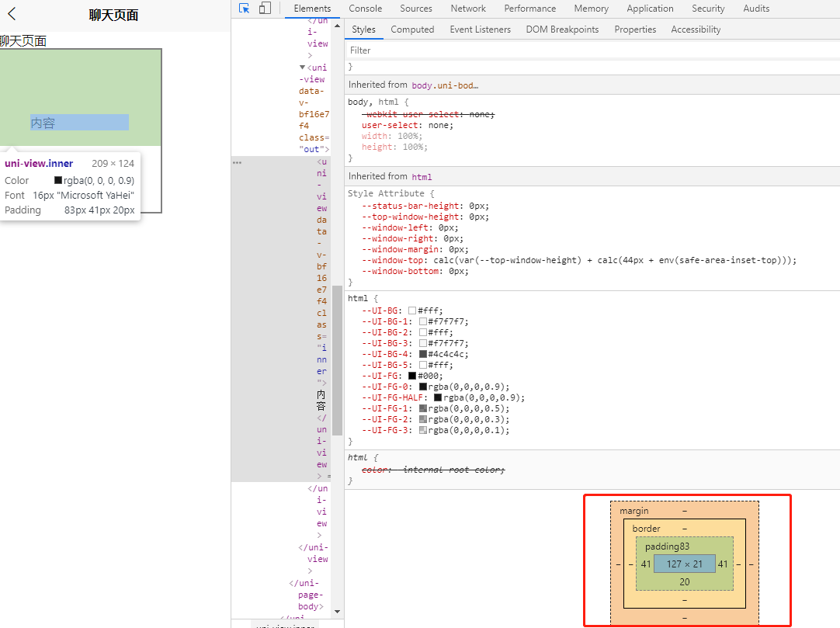Click the --UI-BG color swatch
Image resolution: width=840 pixels, height=628 pixels.
point(412,311)
